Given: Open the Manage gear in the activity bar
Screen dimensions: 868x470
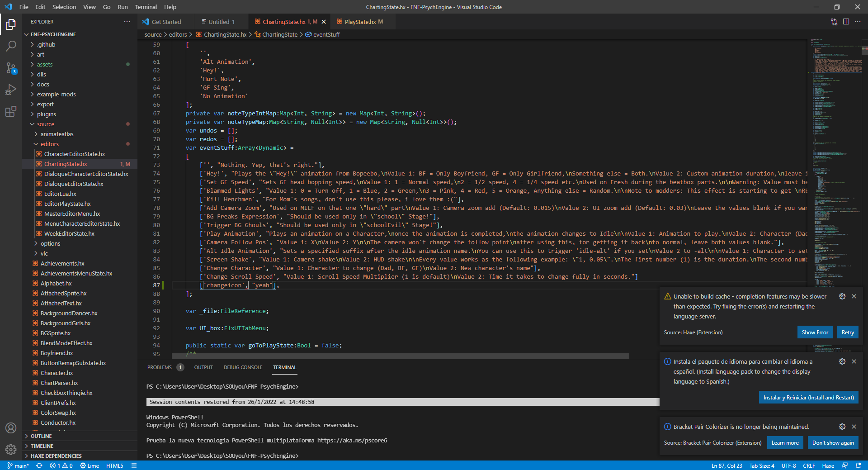Looking at the screenshot, I should coord(11,450).
